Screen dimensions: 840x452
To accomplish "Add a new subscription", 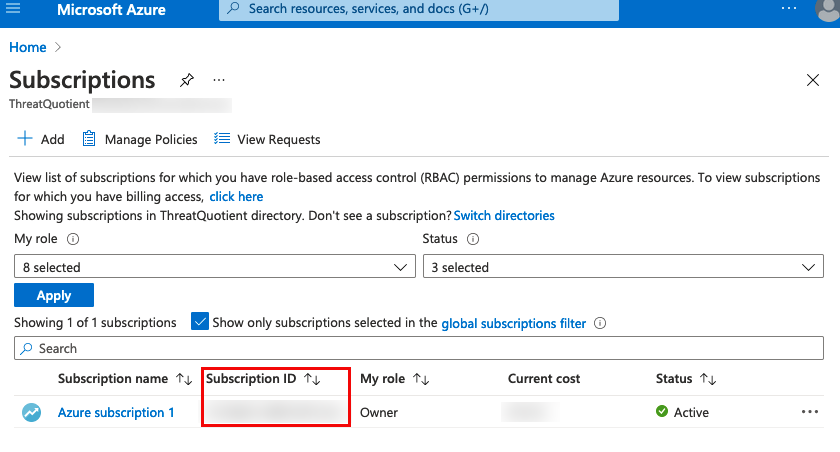I will pyautogui.click(x=41, y=139).
